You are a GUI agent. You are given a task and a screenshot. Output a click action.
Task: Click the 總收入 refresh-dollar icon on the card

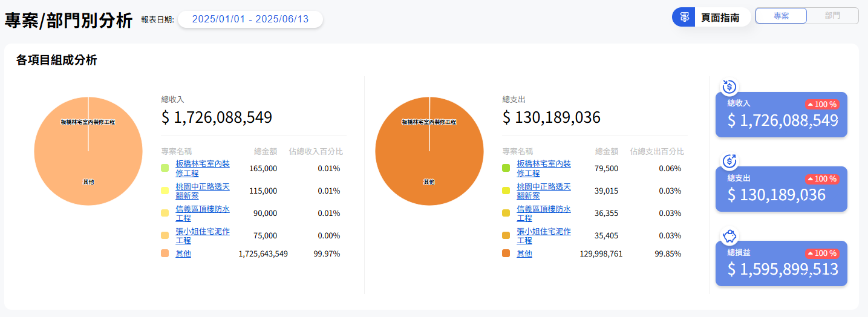(x=729, y=87)
